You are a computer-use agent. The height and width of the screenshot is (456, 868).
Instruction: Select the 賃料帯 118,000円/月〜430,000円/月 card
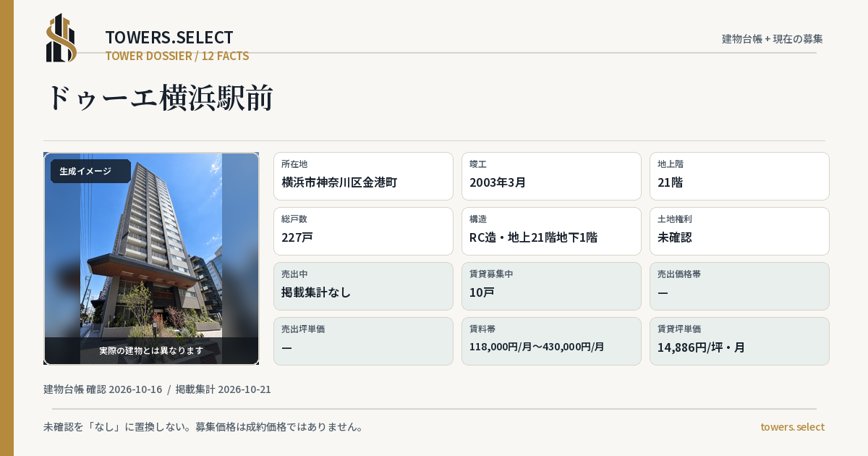click(551, 341)
